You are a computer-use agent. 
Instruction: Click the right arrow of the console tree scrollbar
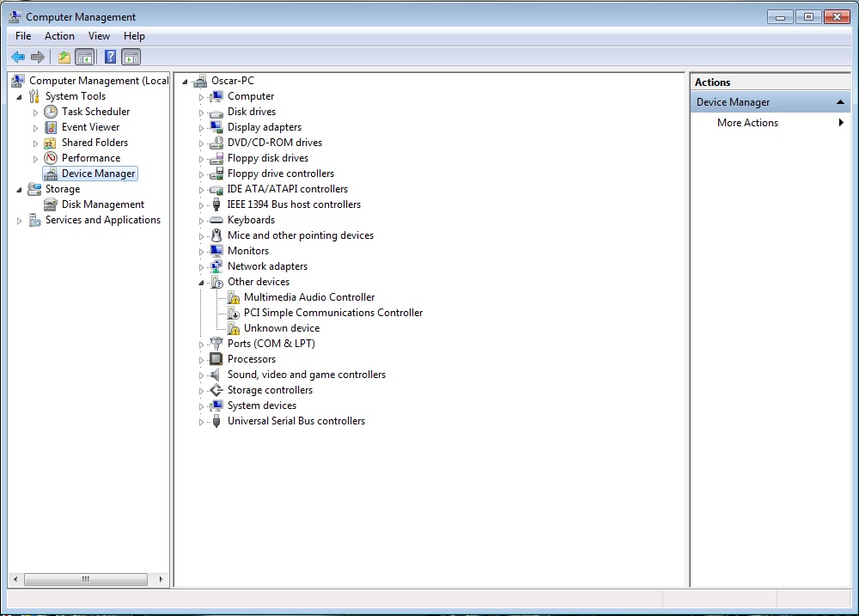click(161, 579)
